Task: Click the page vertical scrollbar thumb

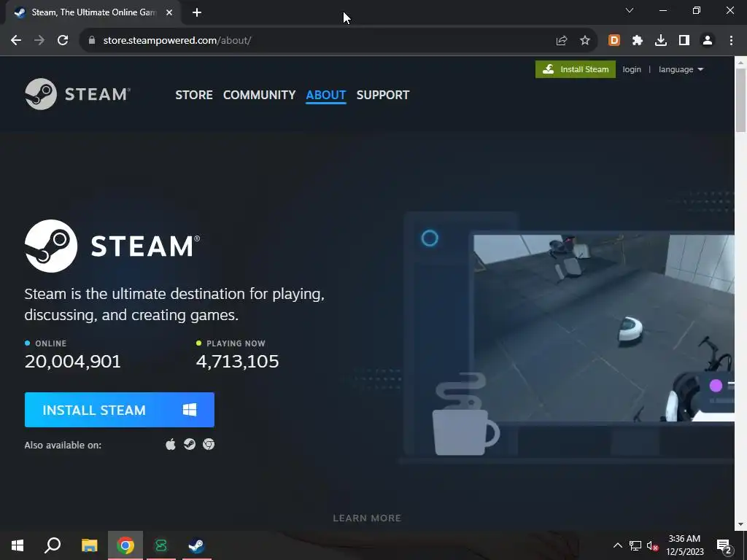Action: (x=741, y=100)
